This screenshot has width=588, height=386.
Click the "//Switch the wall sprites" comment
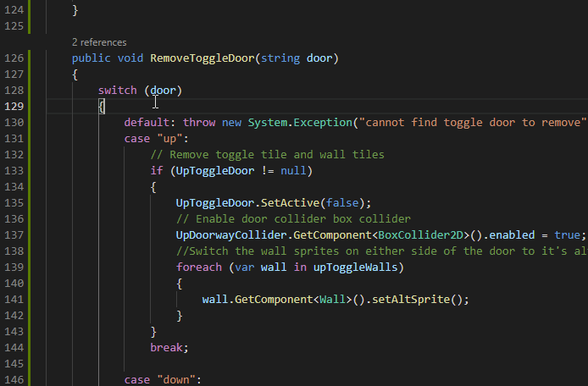(382, 251)
